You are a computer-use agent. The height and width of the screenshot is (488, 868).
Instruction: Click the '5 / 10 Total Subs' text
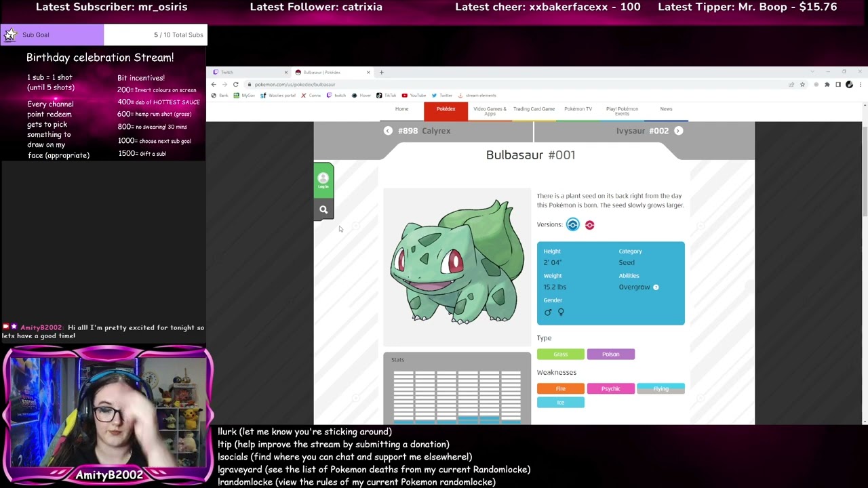click(178, 35)
